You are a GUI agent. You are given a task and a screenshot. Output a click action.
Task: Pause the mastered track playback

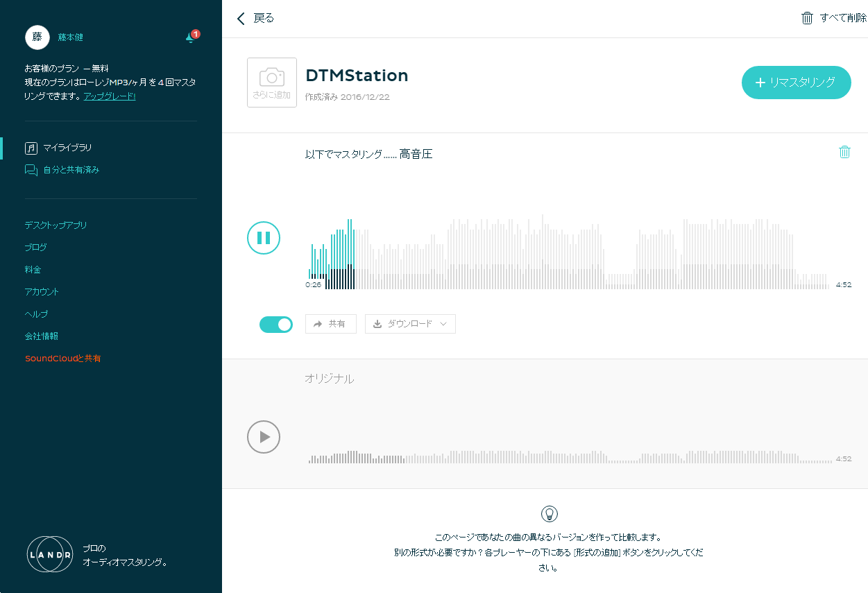pyautogui.click(x=264, y=238)
